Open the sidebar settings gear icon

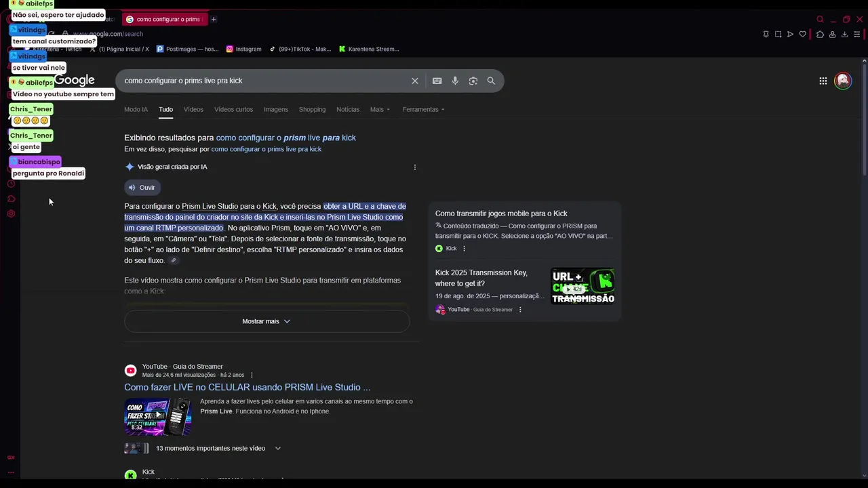pyautogui.click(x=11, y=213)
